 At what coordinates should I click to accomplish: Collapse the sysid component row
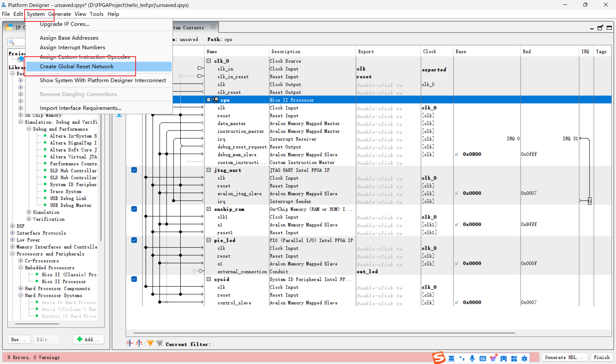pos(209,279)
